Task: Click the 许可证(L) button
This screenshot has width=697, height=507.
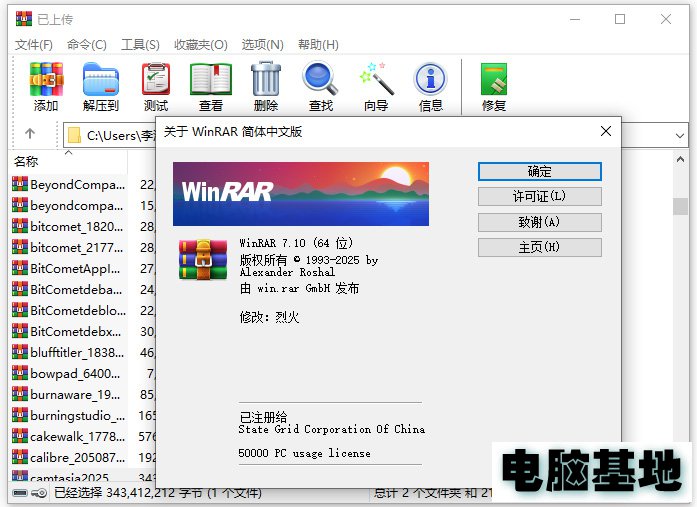Action: (540, 196)
